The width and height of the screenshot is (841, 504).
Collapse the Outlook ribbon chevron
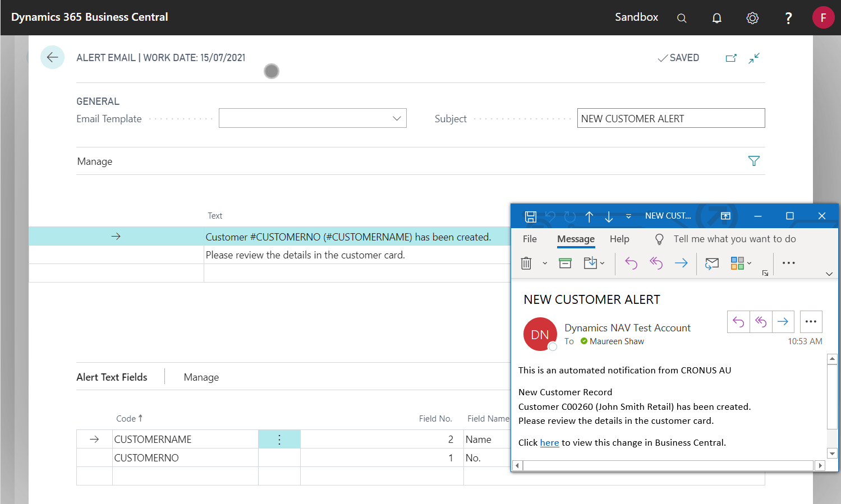pos(829,274)
